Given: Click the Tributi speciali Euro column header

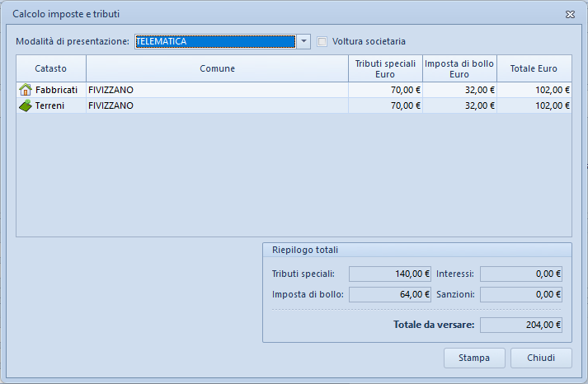Looking at the screenshot, I should click(385, 68).
